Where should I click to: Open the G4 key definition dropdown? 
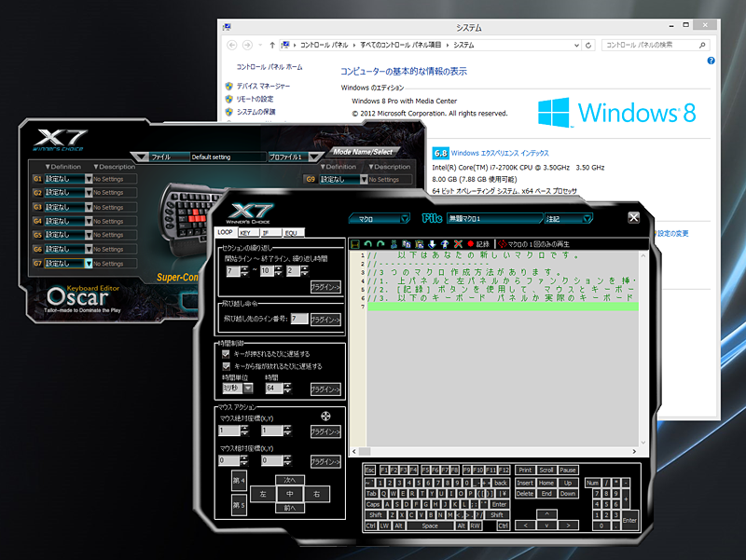[x=89, y=221]
